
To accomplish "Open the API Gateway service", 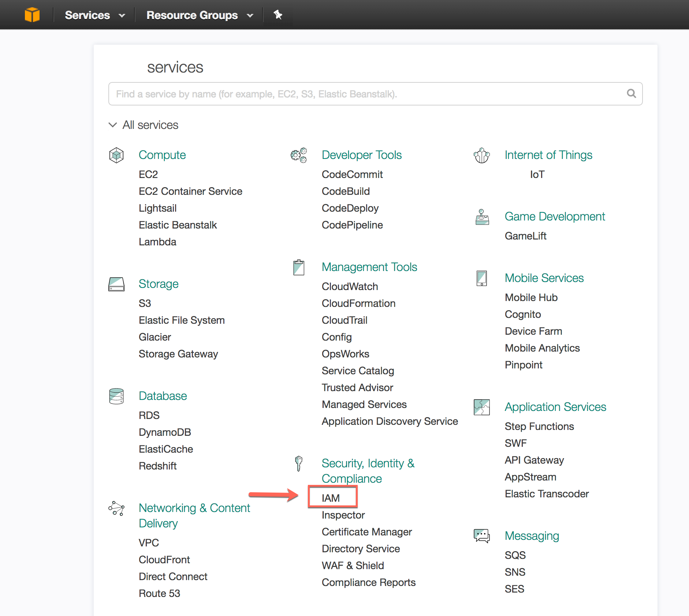I will [x=534, y=460].
